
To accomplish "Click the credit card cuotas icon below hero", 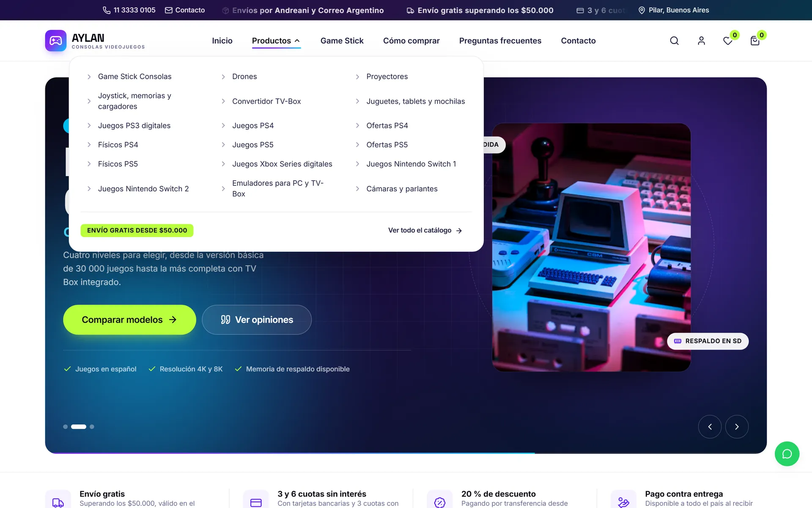I will 256,502.
